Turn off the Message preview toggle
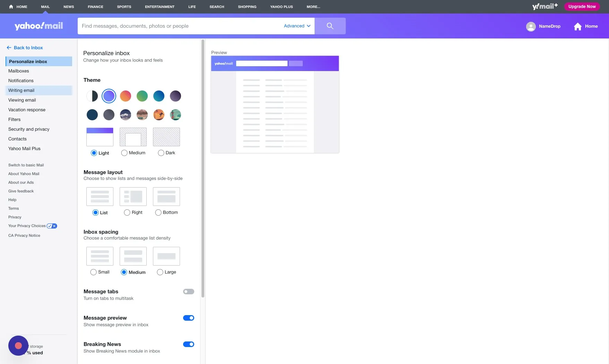 point(189,318)
